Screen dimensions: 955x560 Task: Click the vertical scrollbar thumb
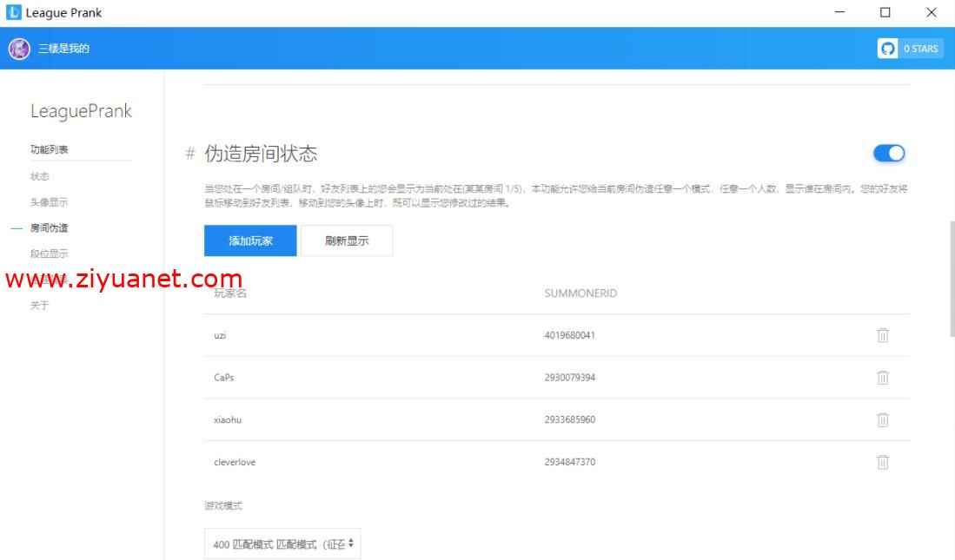(952, 279)
